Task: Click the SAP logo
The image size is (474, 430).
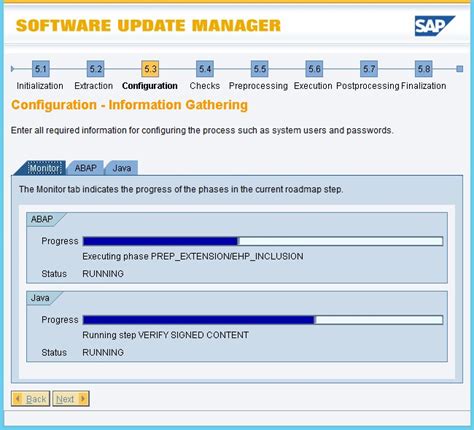Action: [x=434, y=26]
